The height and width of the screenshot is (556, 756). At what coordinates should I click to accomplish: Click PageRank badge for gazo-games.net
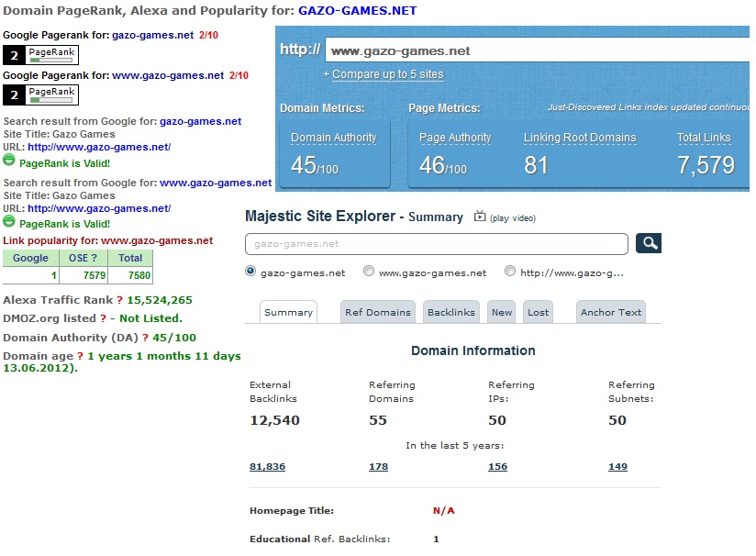click(x=40, y=54)
